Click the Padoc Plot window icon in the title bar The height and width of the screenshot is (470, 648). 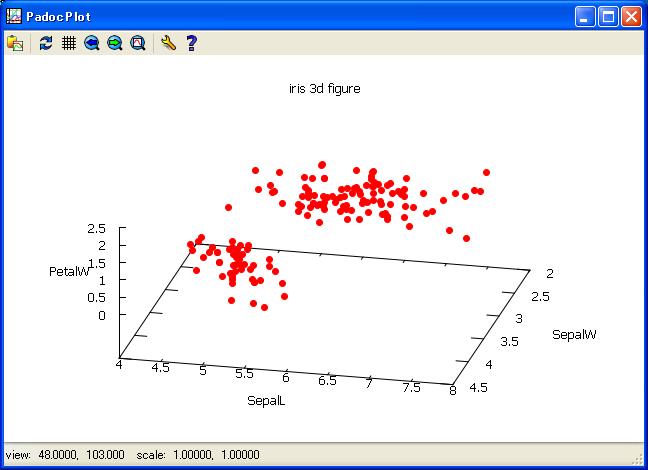pos(14,16)
